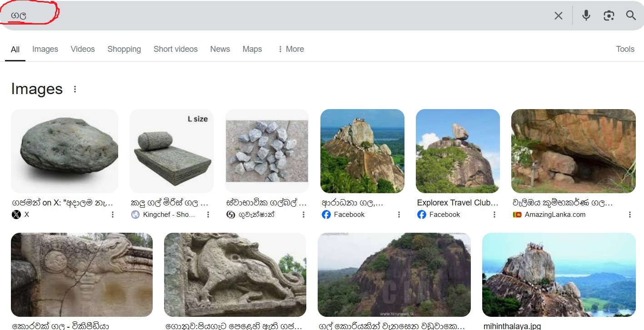This screenshot has height=330, width=644.
Task: Go to the Short videos tab
Action: pos(175,49)
